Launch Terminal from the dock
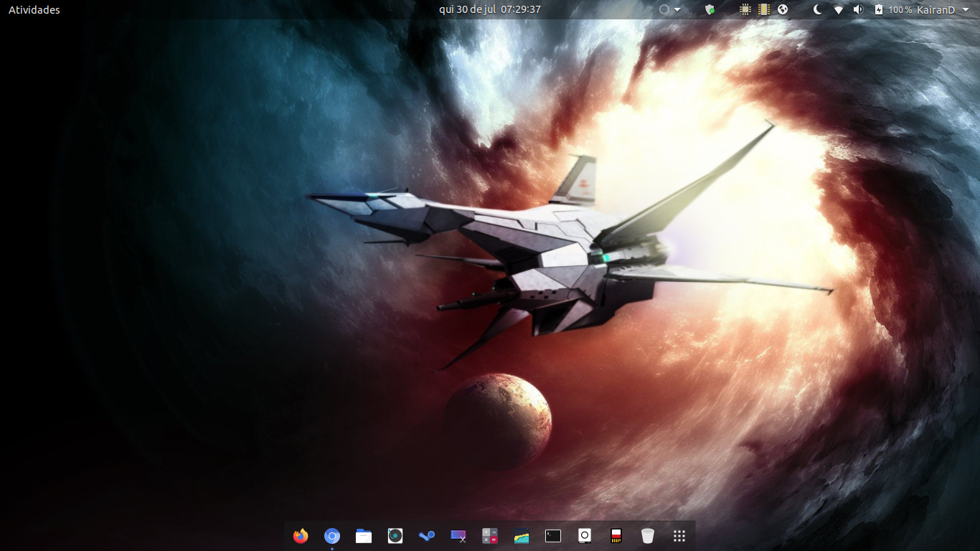Screen dimensions: 980x551 (x=553, y=536)
